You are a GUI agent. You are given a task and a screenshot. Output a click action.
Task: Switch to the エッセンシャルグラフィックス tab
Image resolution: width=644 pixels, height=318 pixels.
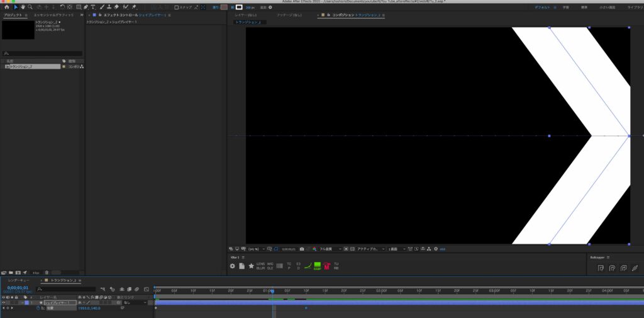(53, 15)
